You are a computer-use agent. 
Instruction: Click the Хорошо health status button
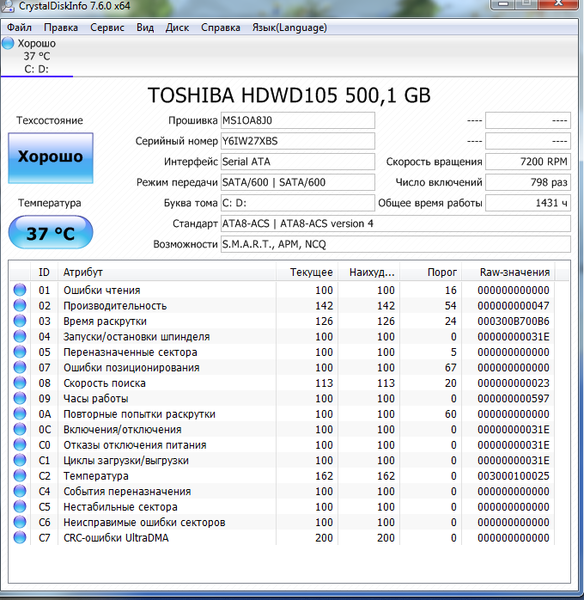51,158
